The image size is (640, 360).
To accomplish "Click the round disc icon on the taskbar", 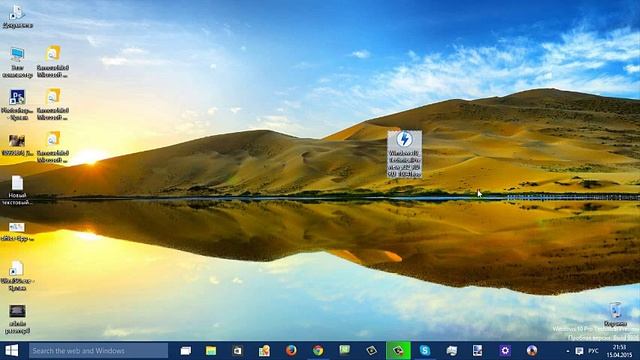I will tap(531, 351).
